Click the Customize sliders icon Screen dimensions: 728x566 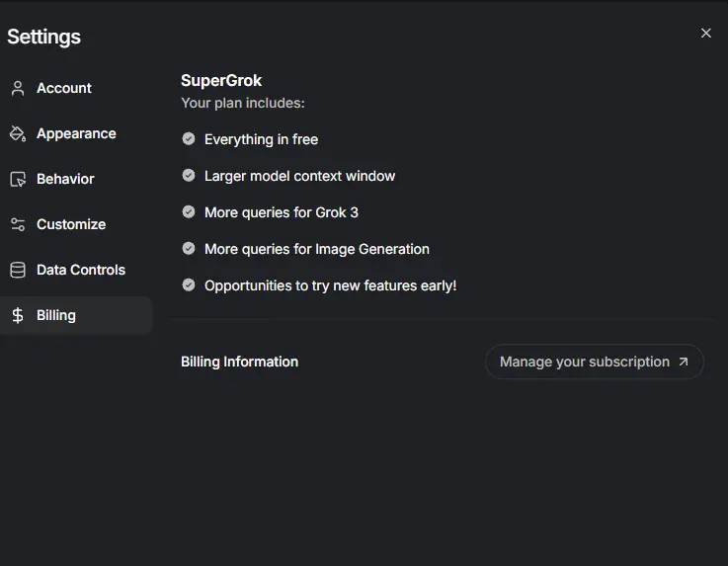click(x=18, y=225)
